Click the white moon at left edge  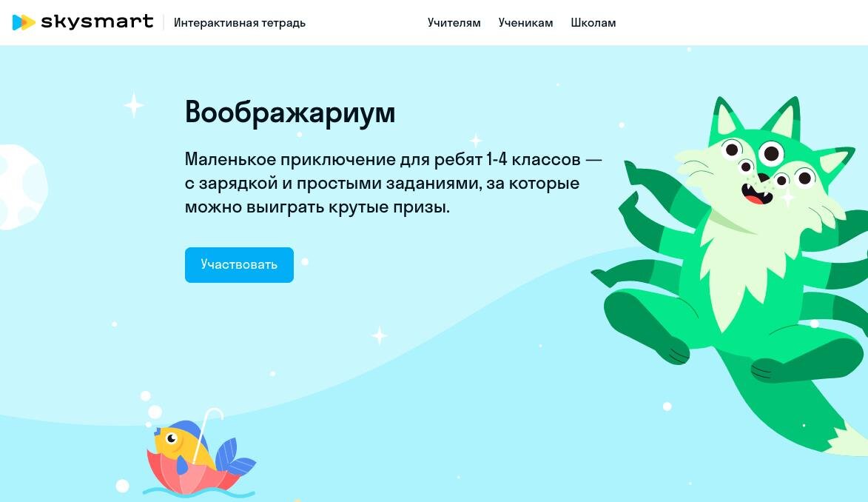coord(22,187)
